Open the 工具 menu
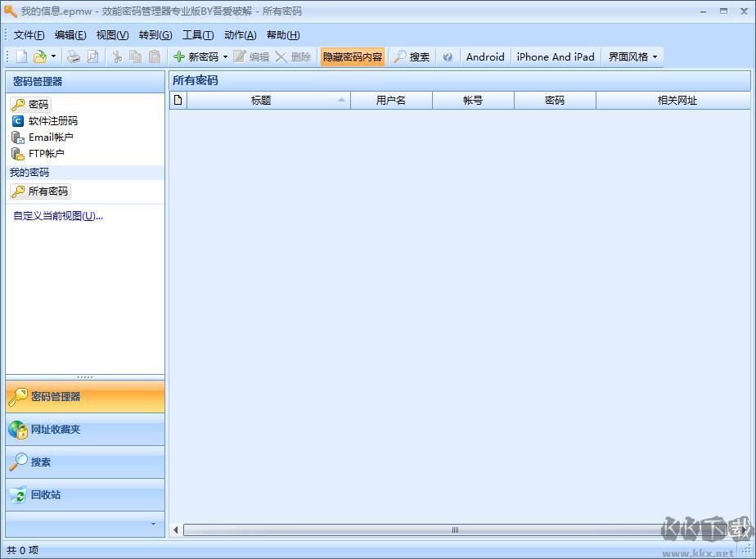 [196, 35]
